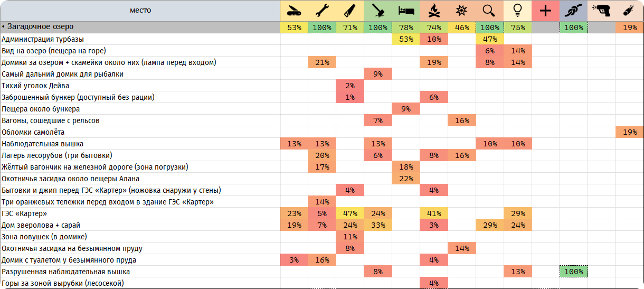Select the «Загадочное озеро» group row

click(322, 27)
